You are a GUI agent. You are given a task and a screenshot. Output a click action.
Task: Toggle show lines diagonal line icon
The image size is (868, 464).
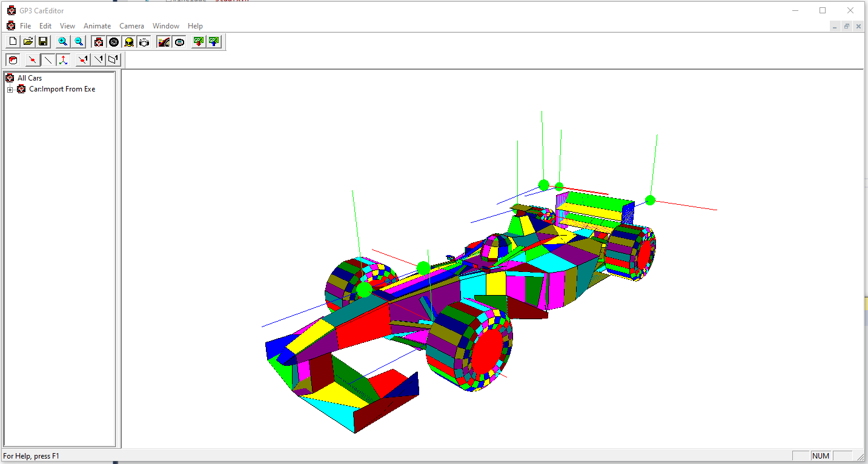click(x=48, y=60)
